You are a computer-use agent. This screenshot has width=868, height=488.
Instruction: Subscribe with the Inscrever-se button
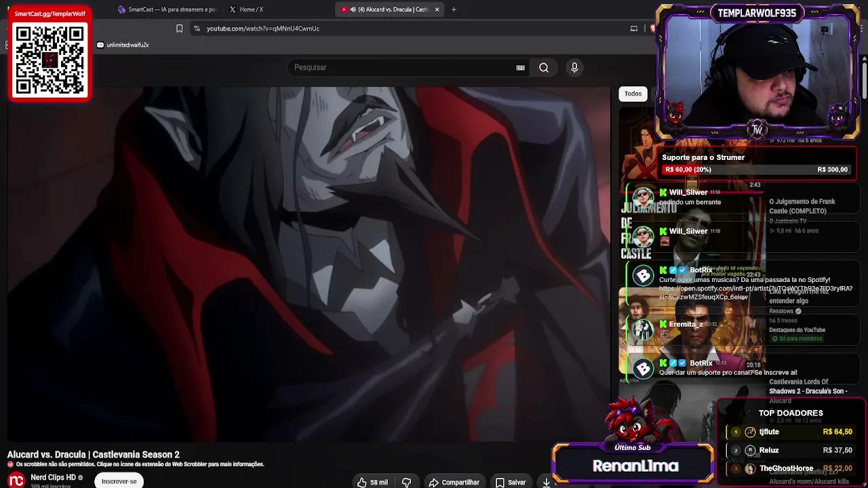(119, 481)
